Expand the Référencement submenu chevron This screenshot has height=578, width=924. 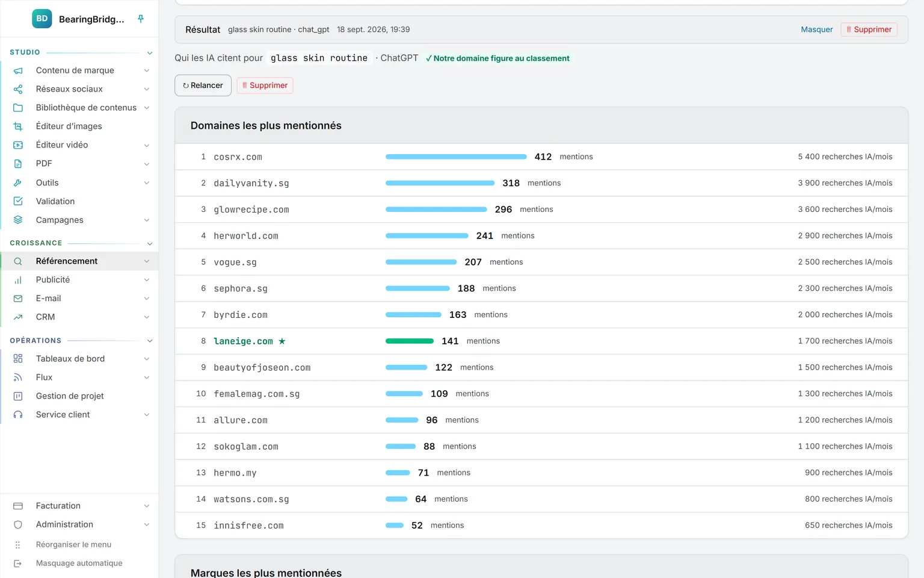(147, 261)
